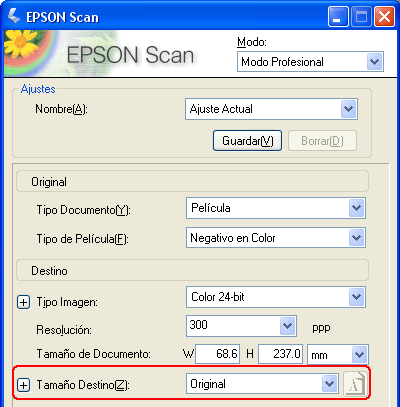The image size is (400, 407).
Task: Click the document height H field
Action: point(280,354)
